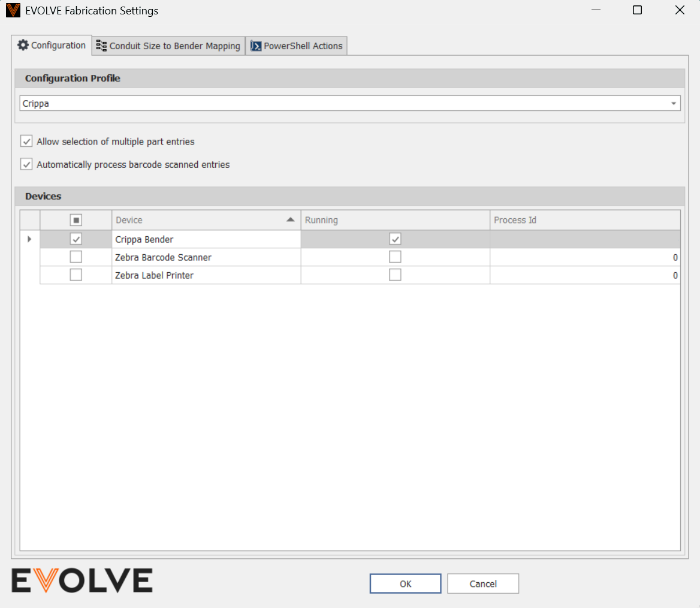Close the Fabrication Settings window
The image size is (700, 608).
680,10
